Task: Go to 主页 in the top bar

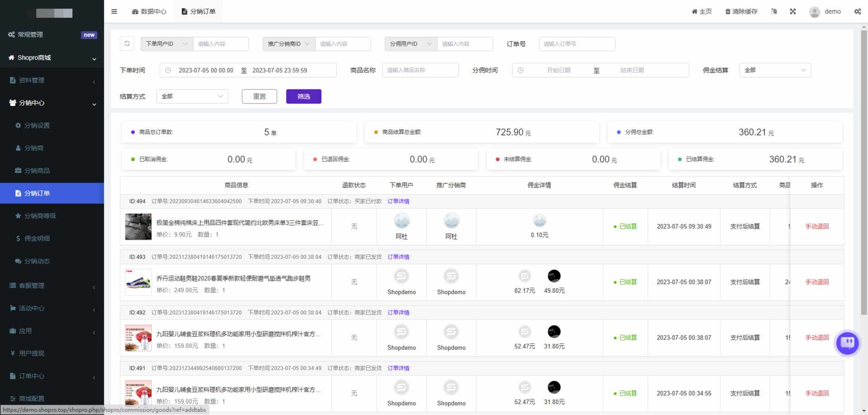Action: (701, 11)
